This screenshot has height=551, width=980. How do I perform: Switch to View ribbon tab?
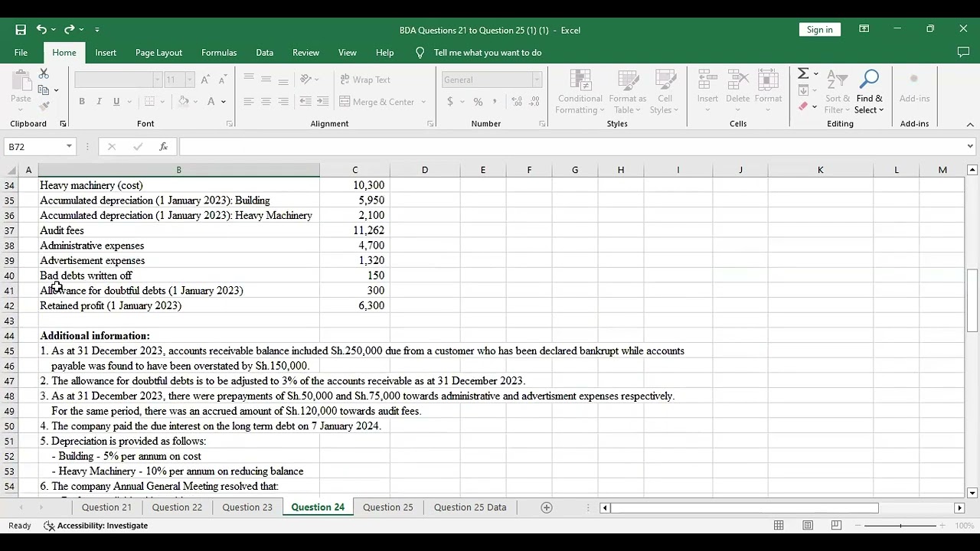tap(348, 53)
